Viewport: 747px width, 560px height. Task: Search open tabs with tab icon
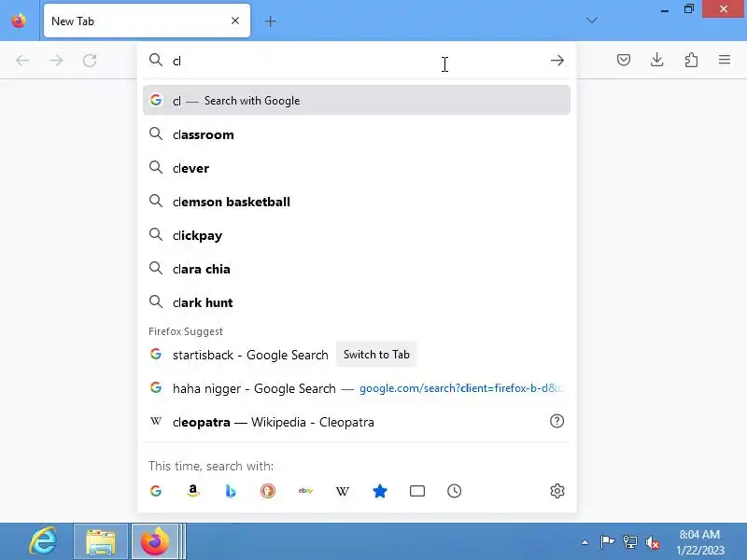tap(417, 491)
